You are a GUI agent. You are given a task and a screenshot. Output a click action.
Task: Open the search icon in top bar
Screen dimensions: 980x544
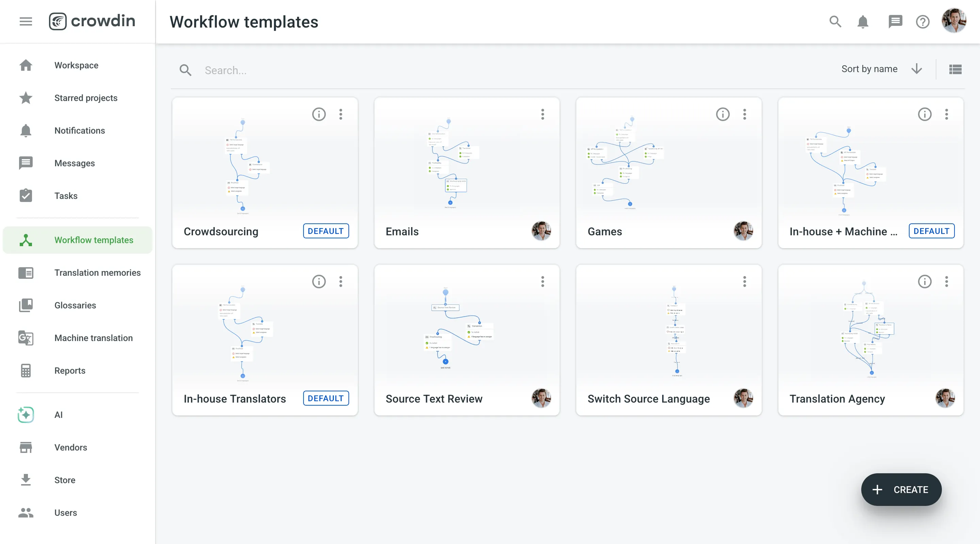tap(835, 22)
